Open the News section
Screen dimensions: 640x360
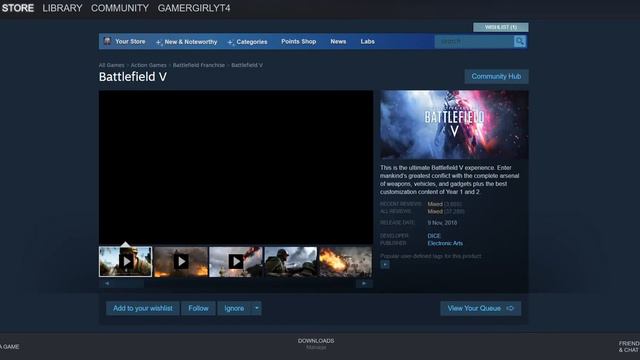(338, 42)
